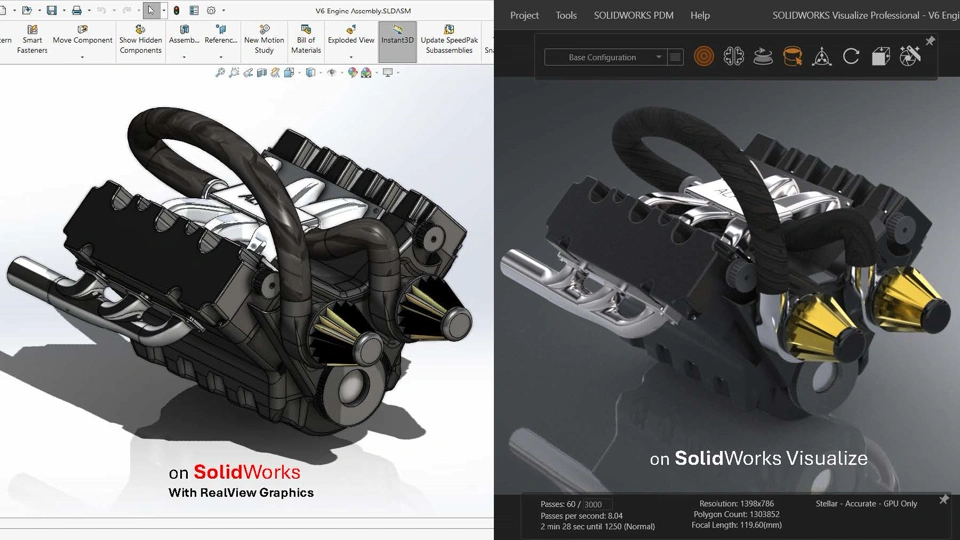Click the Section View icon
This screenshot has width=960, height=540.
(262, 72)
